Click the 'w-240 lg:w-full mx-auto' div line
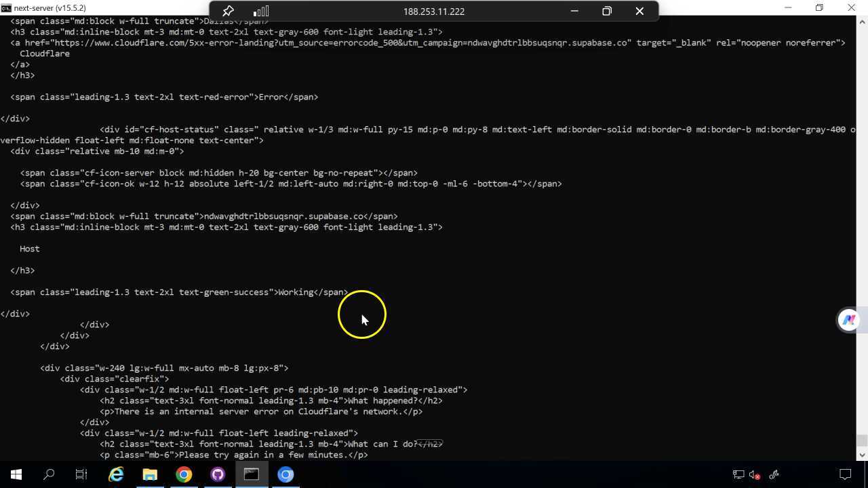 pyautogui.click(x=164, y=368)
